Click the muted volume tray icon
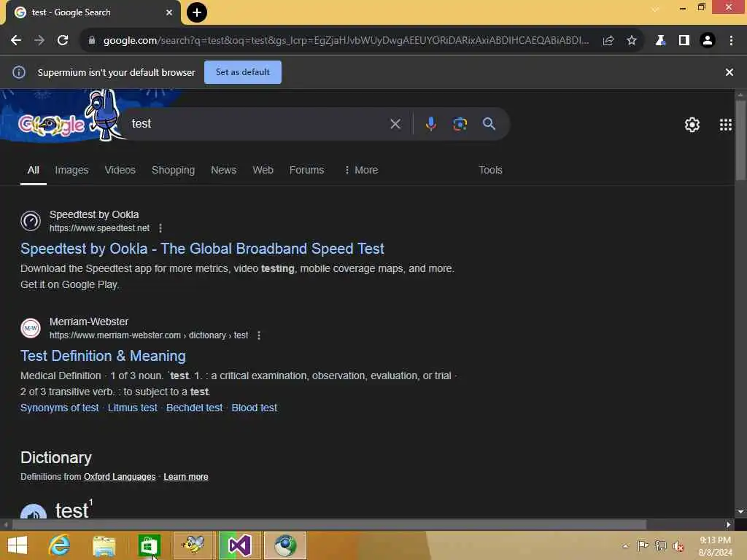This screenshot has width=747, height=560. click(678, 546)
